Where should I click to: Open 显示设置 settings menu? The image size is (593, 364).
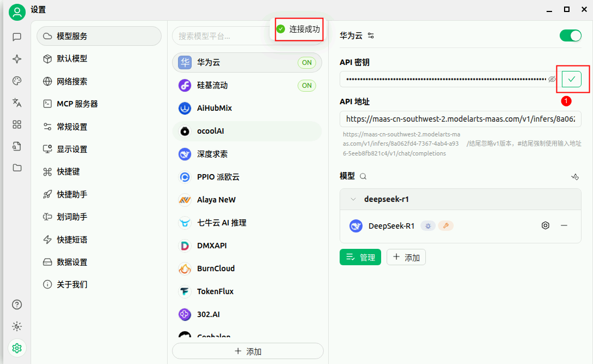click(99, 150)
